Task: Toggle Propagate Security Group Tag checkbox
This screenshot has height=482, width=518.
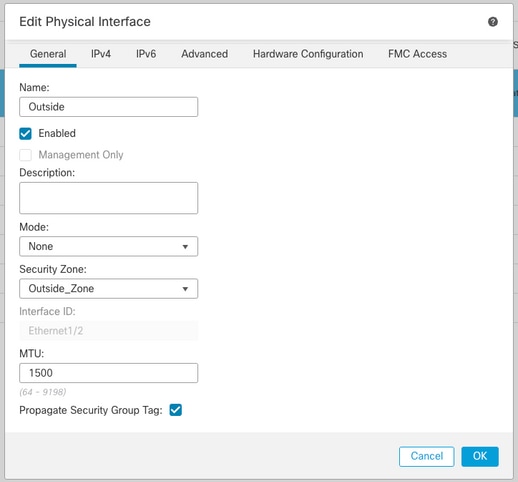Action: click(176, 410)
